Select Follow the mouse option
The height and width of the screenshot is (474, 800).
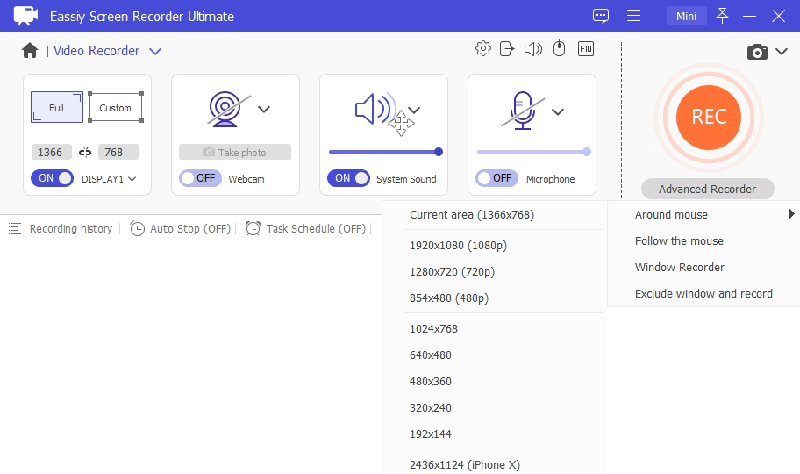679,241
